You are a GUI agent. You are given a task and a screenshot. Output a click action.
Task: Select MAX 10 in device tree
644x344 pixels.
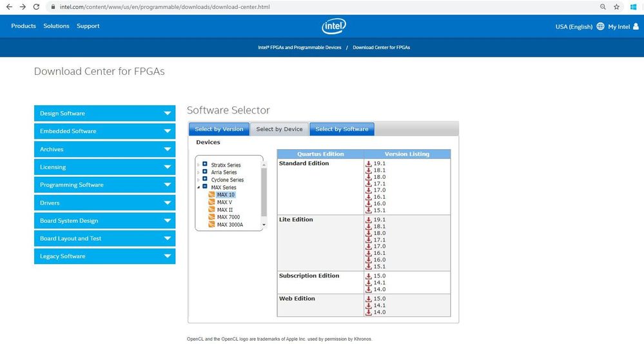[x=226, y=195]
